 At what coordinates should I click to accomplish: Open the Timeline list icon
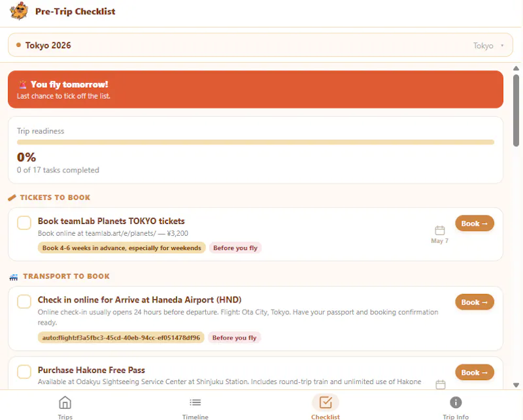click(x=195, y=402)
